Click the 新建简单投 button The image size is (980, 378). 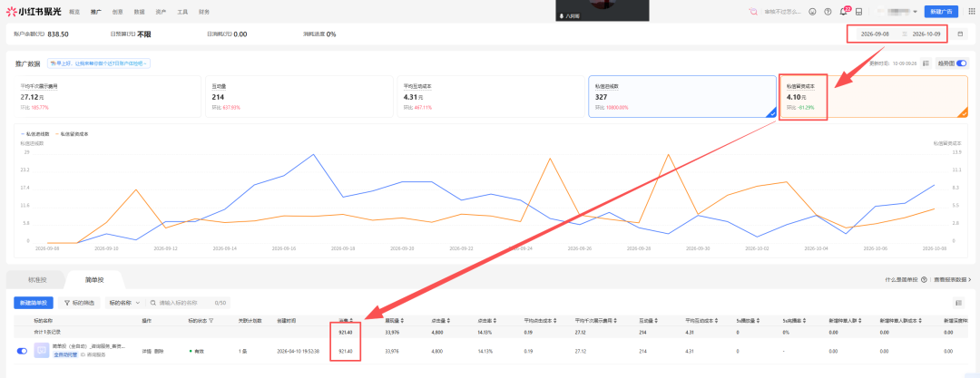[x=34, y=303]
